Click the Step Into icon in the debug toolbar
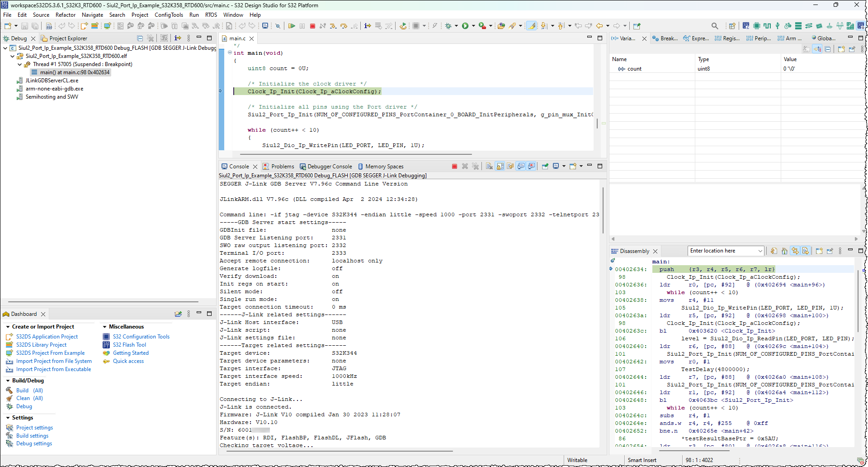 333,26
